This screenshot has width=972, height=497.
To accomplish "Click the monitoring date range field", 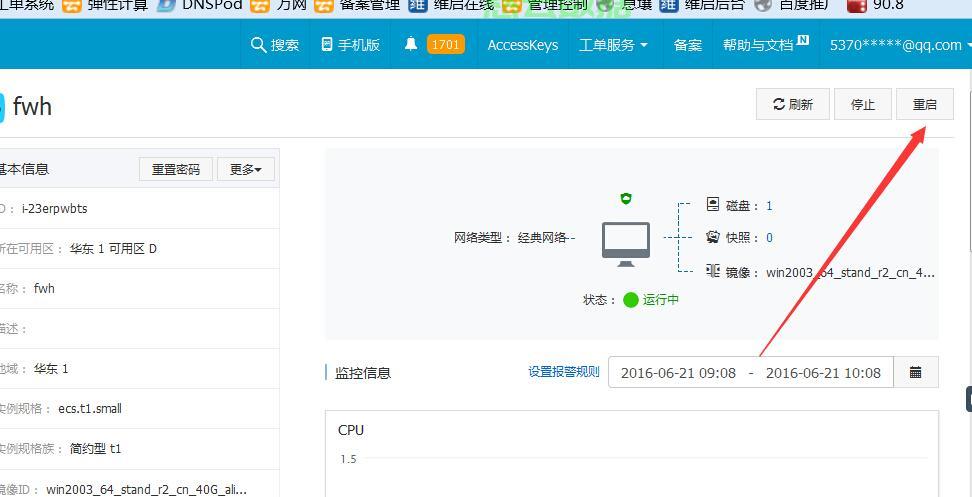I will (x=751, y=372).
